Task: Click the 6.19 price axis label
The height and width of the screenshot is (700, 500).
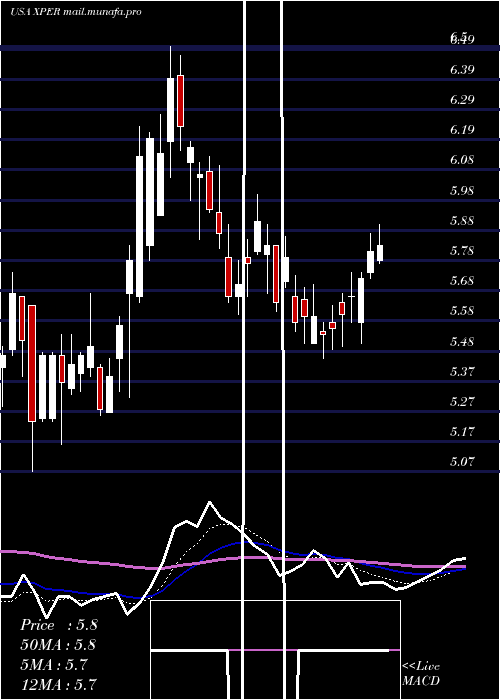Action: pyautogui.click(x=462, y=129)
